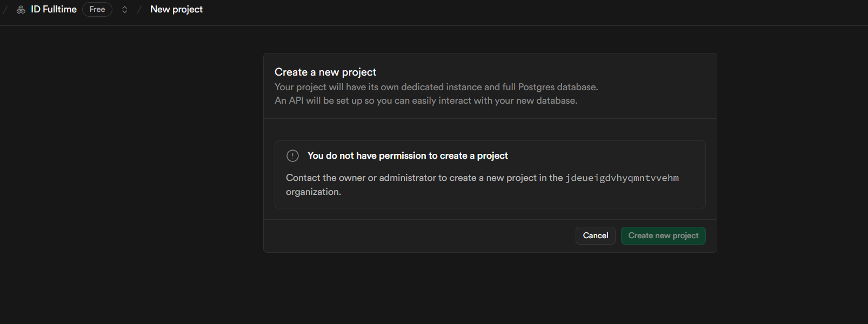
Task: Click the organization ID jdueigdvhyqmntvvehm
Action: [x=622, y=178]
